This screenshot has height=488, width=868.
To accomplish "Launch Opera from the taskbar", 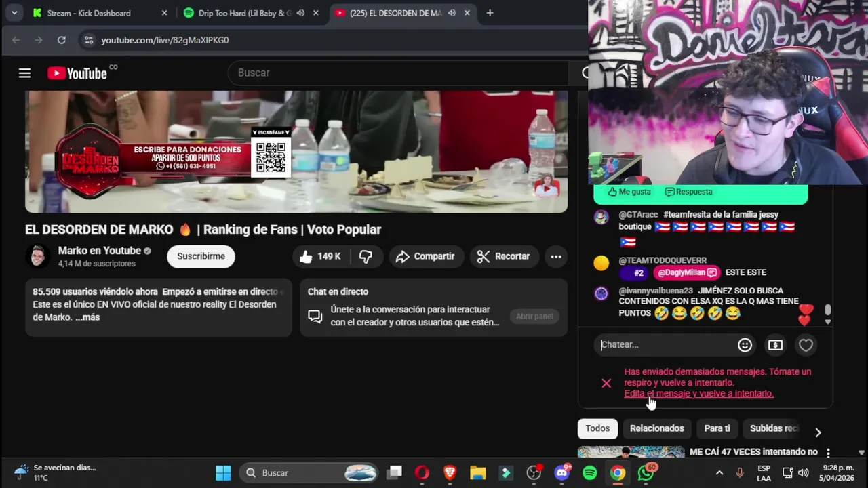I will [x=422, y=473].
